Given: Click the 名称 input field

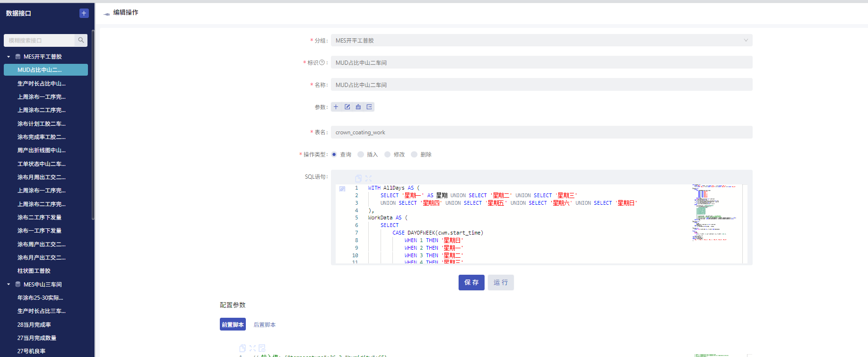Looking at the screenshot, I should [541, 85].
